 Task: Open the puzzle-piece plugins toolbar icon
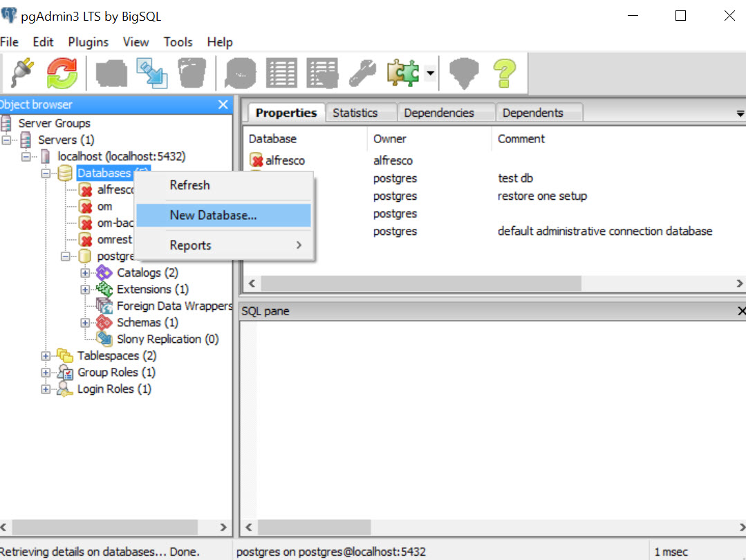(x=404, y=72)
